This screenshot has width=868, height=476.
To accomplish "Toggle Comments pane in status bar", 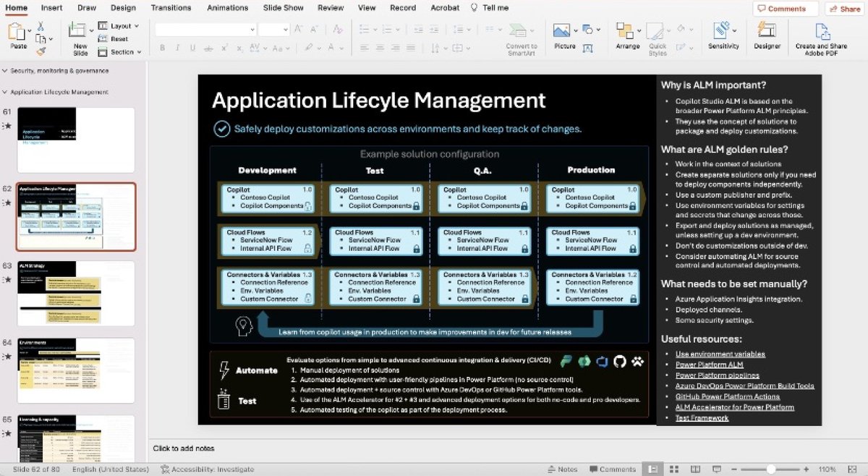I will pos(612,469).
